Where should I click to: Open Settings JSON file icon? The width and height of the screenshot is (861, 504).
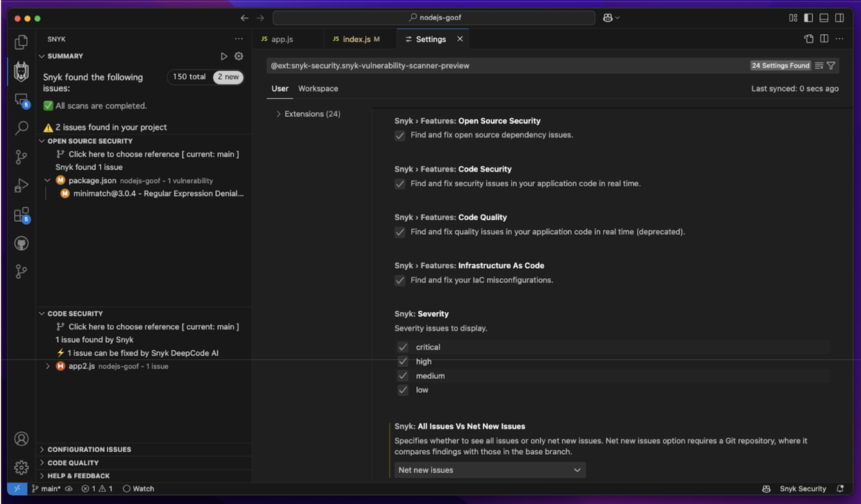coord(809,39)
